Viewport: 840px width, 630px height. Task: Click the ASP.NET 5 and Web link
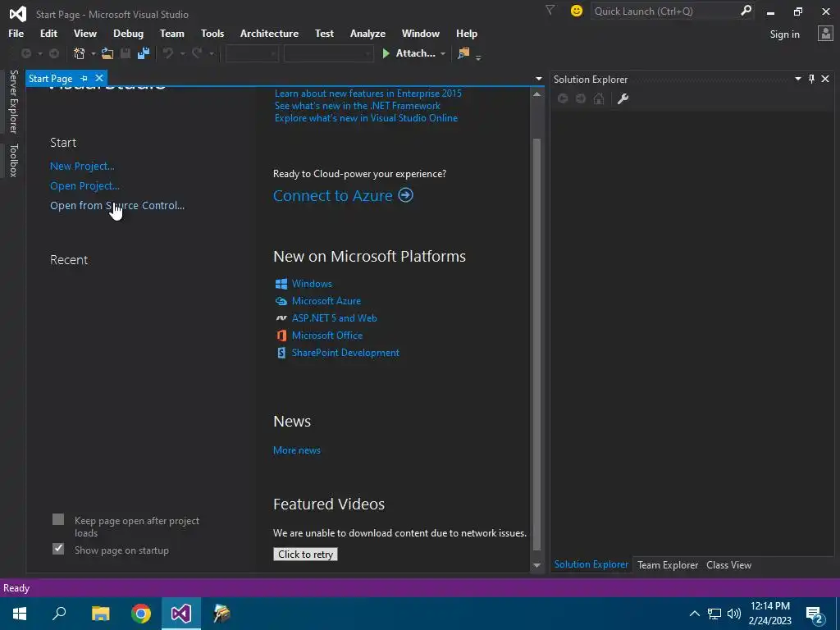335,318
